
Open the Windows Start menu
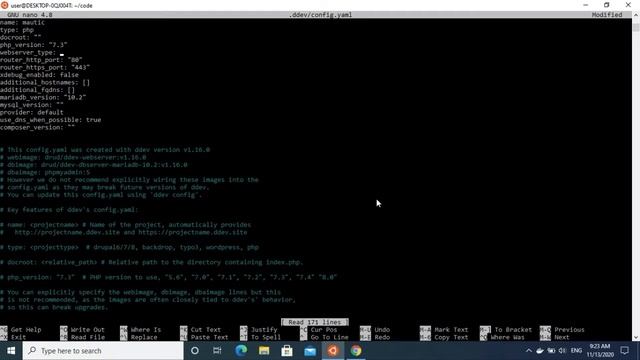point(11,351)
